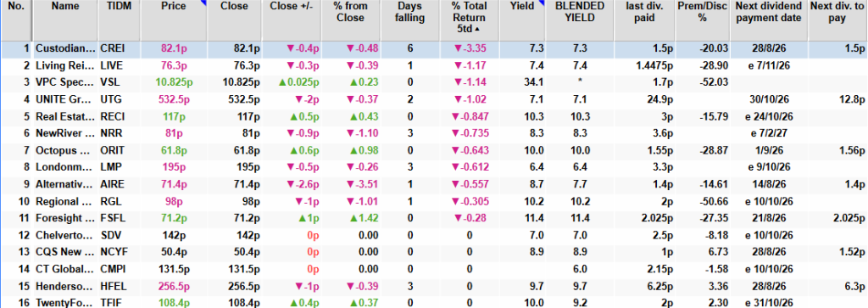Click days falling value 6 for CREI
The image size is (868, 308).
tap(410, 48)
